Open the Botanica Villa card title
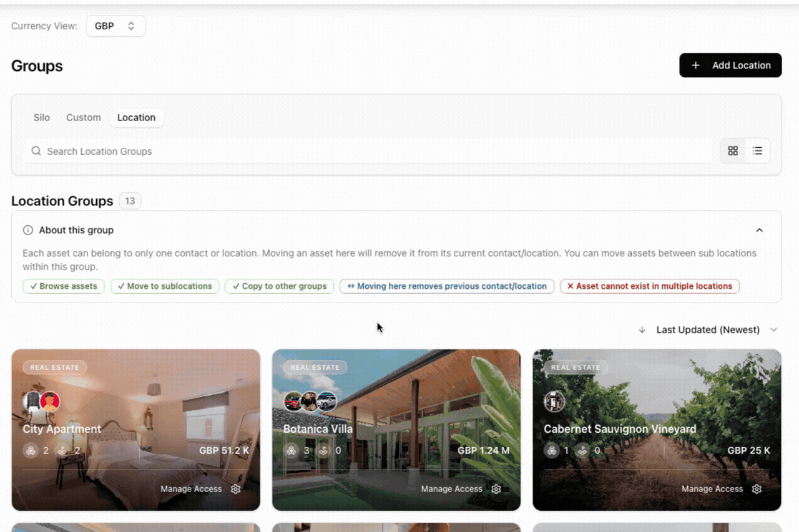This screenshot has height=532, width=799. click(x=318, y=429)
